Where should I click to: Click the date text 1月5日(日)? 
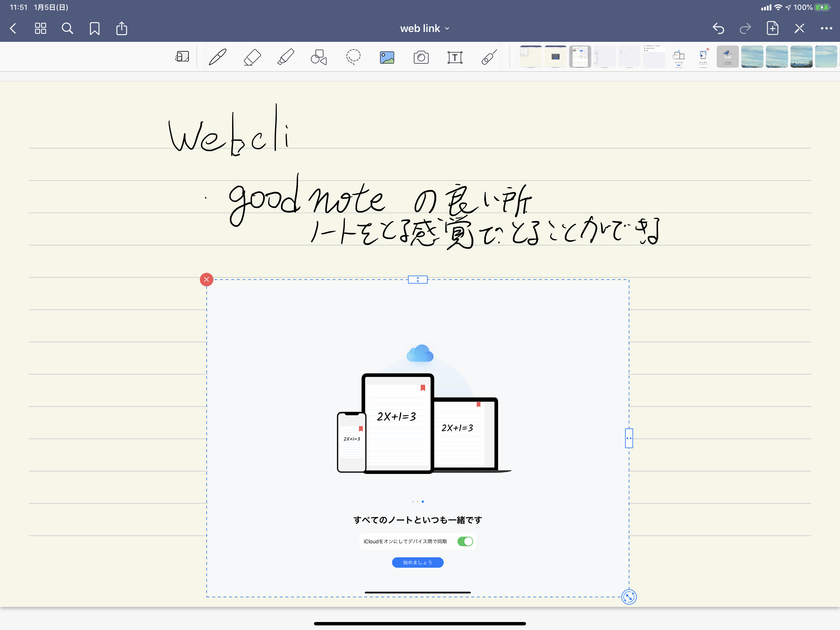point(51,7)
